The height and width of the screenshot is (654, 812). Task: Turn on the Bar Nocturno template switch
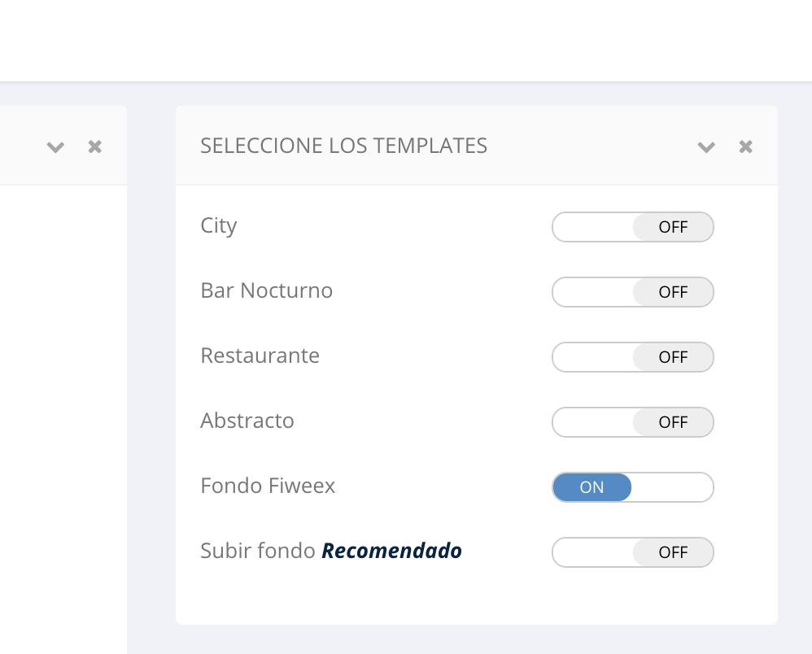[633, 292]
